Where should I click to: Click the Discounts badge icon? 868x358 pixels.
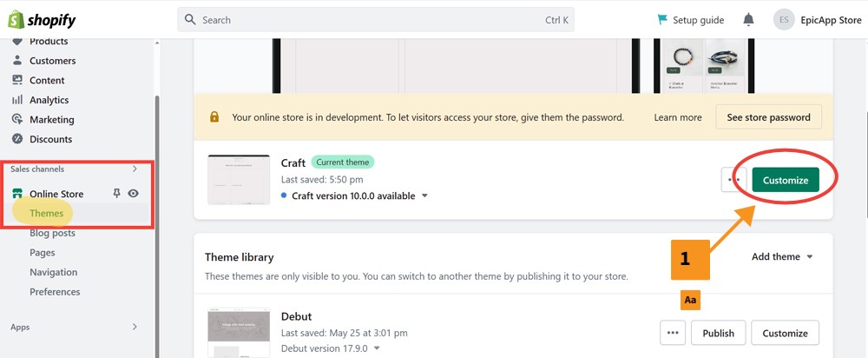tap(17, 139)
